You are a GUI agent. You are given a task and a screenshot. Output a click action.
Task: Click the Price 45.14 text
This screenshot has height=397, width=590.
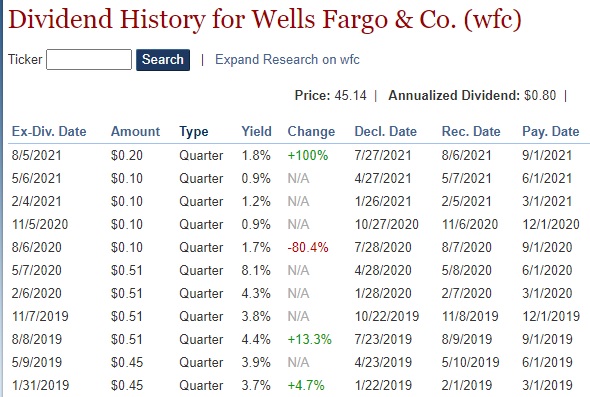click(x=330, y=95)
